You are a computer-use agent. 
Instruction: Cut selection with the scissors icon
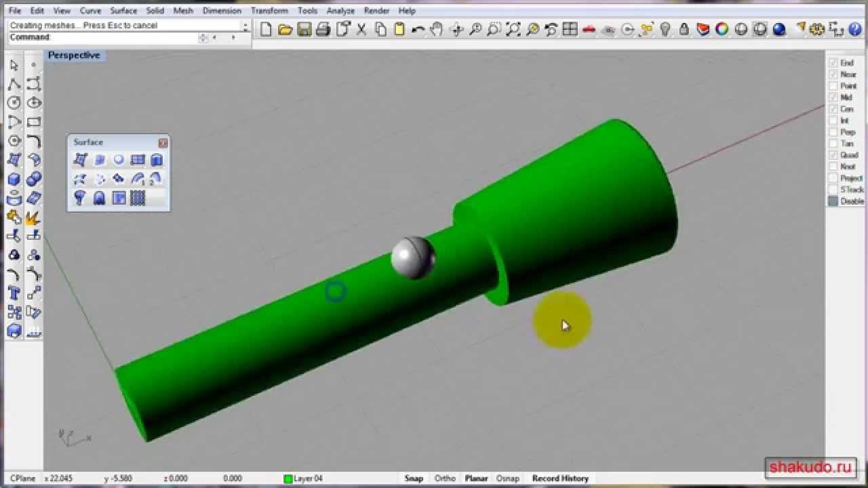361,29
